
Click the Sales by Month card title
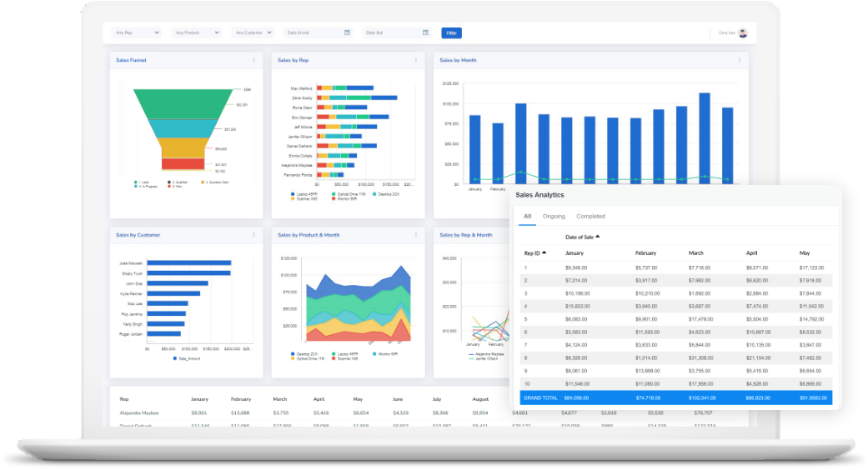pyautogui.click(x=458, y=60)
